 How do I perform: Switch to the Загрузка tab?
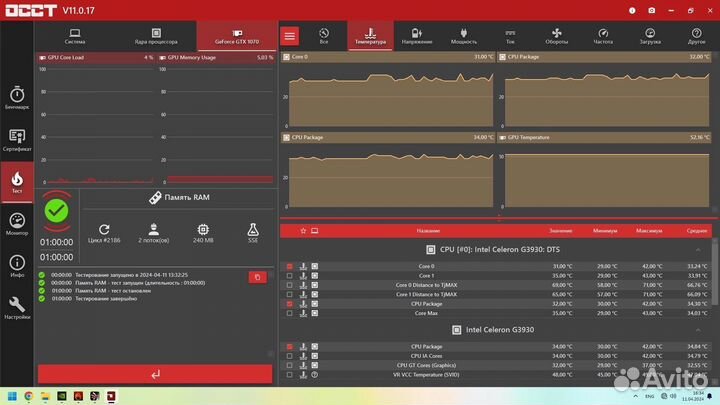point(650,36)
